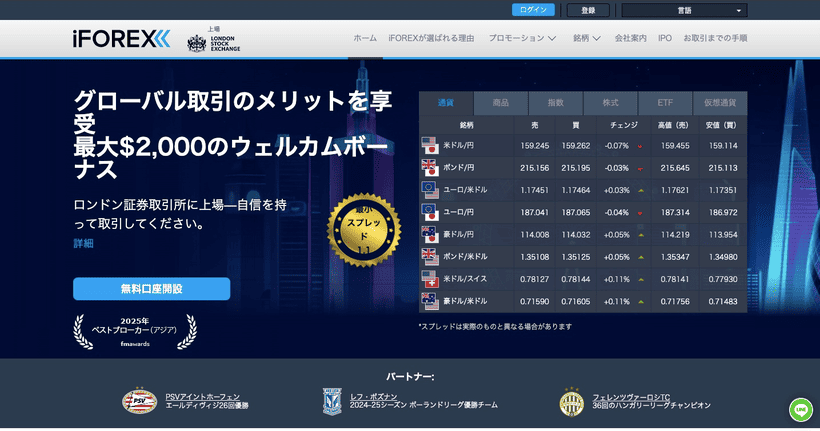The image size is (820, 431).
Task: Click the London Stock Exchange crest logo
Action: pyautogui.click(x=197, y=43)
